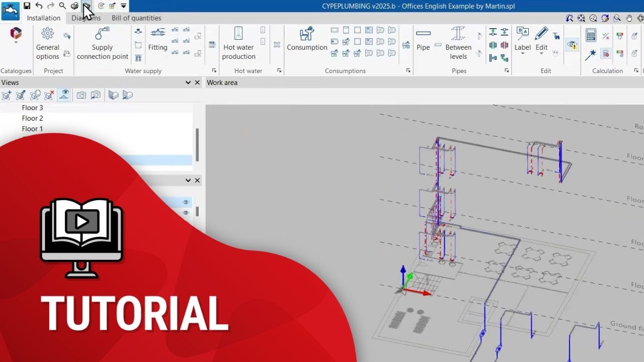
Task: Select the shutoff valve icon beside Fitting
Action: click(x=138, y=32)
